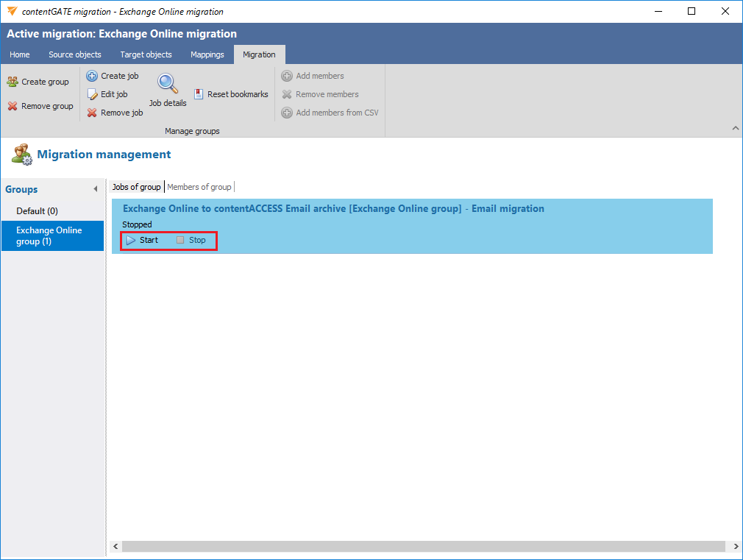Image resolution: width=743 pixels, height=560 pixels.
Task: Select the Default (0) group
Action: [38, 211]
